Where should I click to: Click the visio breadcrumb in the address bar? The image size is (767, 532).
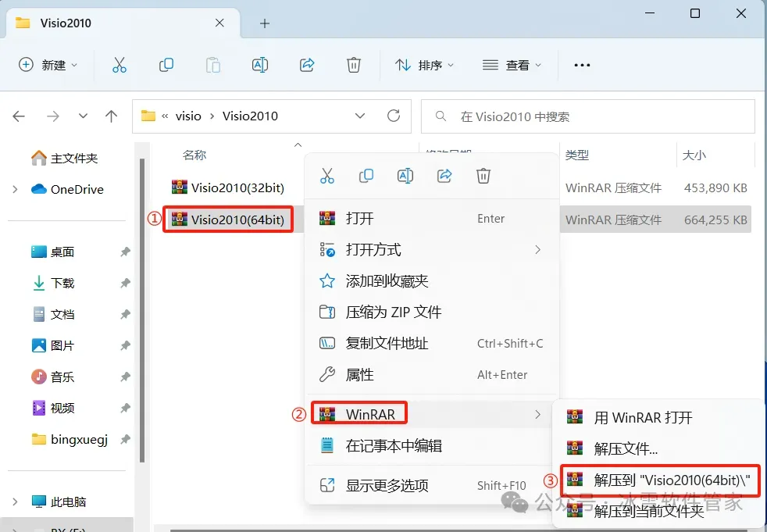pos(188,116)
